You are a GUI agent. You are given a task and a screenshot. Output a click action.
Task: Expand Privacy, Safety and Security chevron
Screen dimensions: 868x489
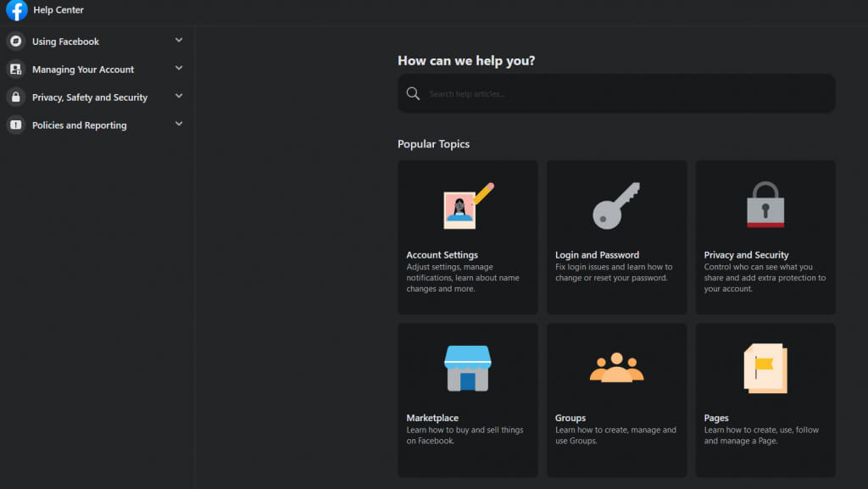pos(179,97)
